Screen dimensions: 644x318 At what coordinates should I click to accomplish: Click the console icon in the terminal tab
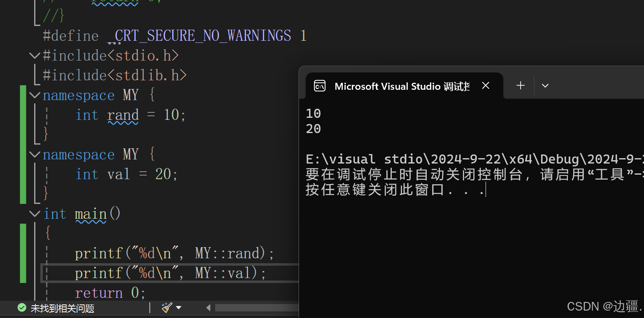click(320, 86)
